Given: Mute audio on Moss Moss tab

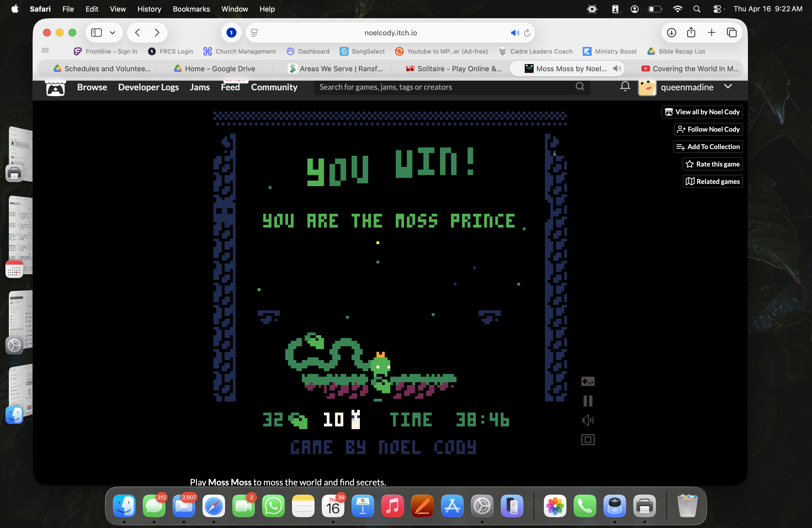Looking at the screenshot, I should [616, 68].
